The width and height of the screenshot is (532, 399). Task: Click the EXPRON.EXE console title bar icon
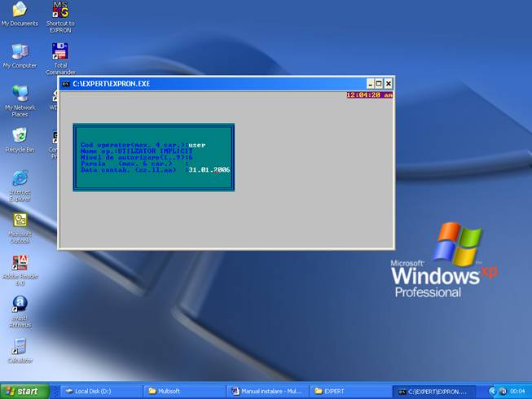click(x=66, y=84)
